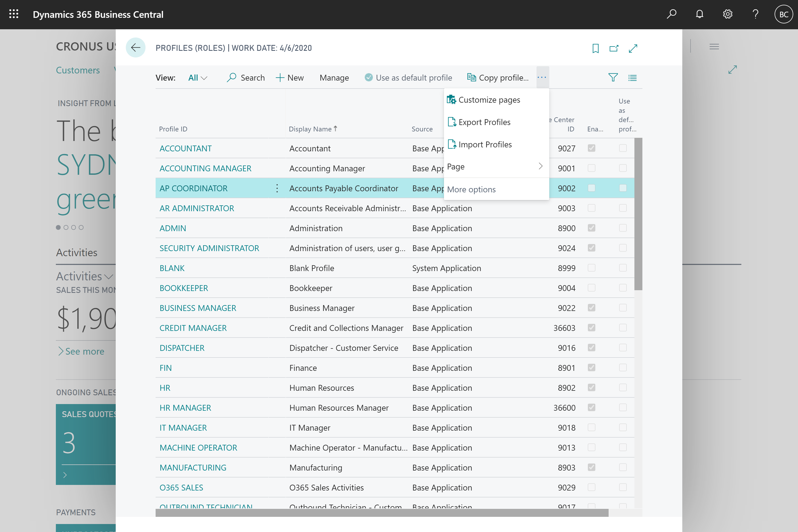This screenshot has width=798, height=532.
Task: Click the filter funnel icon
Action: (x=613, y=77)
